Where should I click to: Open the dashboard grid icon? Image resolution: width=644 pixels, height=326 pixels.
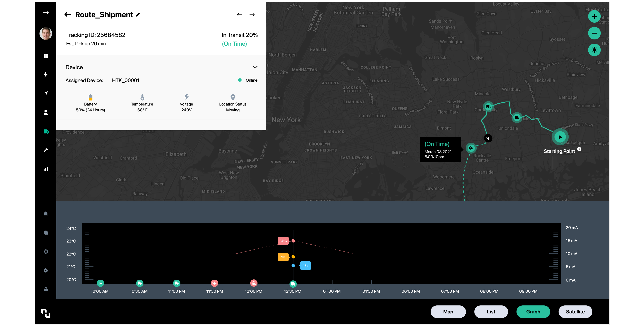click(x=46, y=56)
